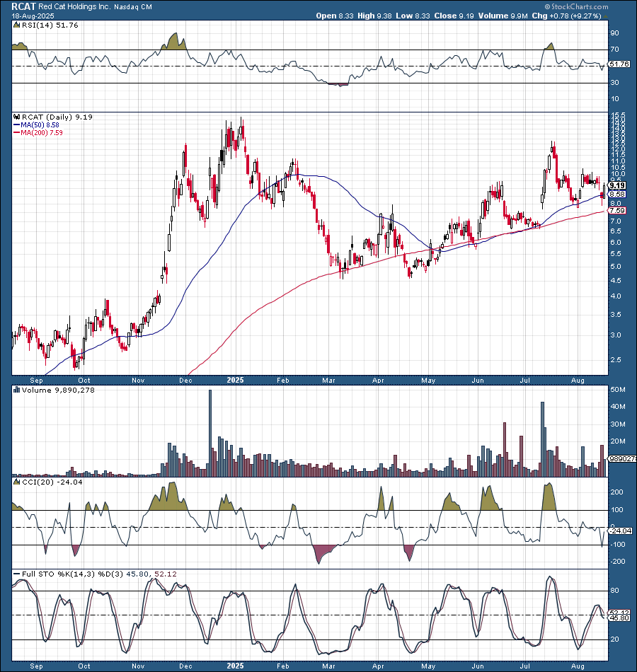
Task: Select the 2025 marker on the date axis
Action: click(235, 380)
